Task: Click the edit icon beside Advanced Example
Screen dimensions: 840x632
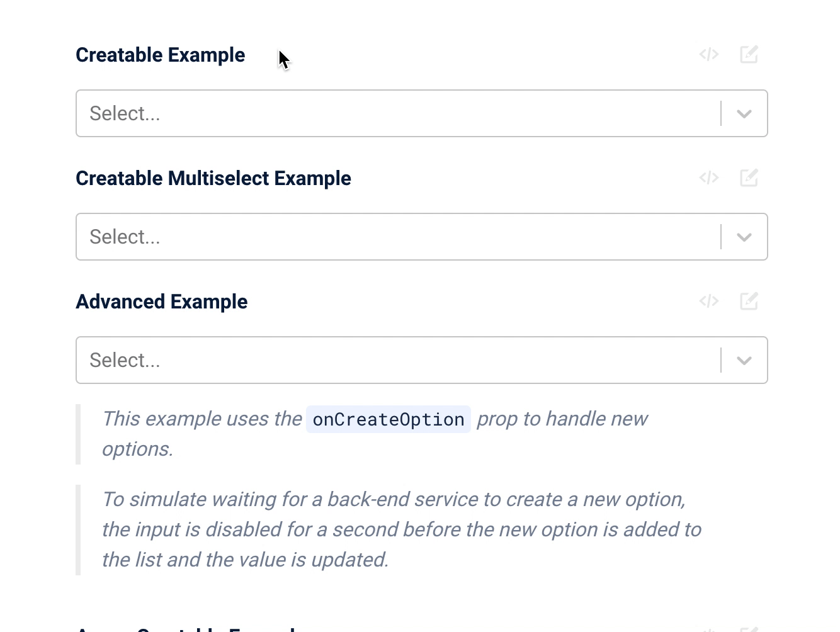Action: [749, 301]
